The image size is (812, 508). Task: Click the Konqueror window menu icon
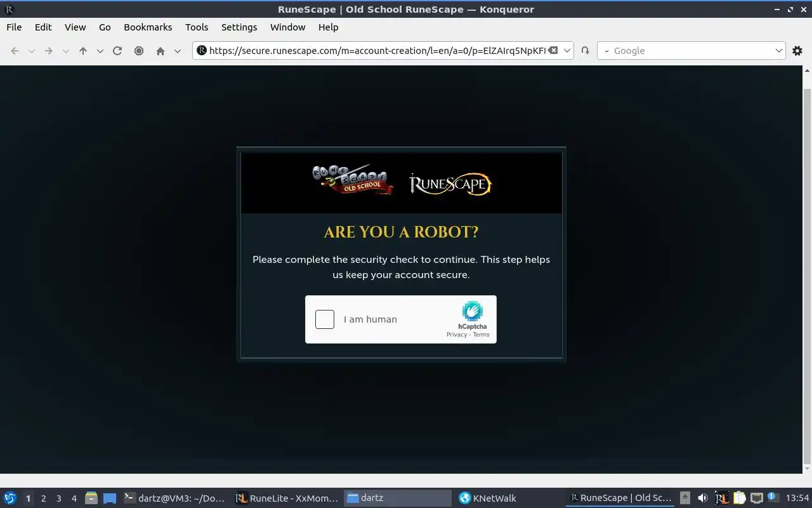click(9, 9)
